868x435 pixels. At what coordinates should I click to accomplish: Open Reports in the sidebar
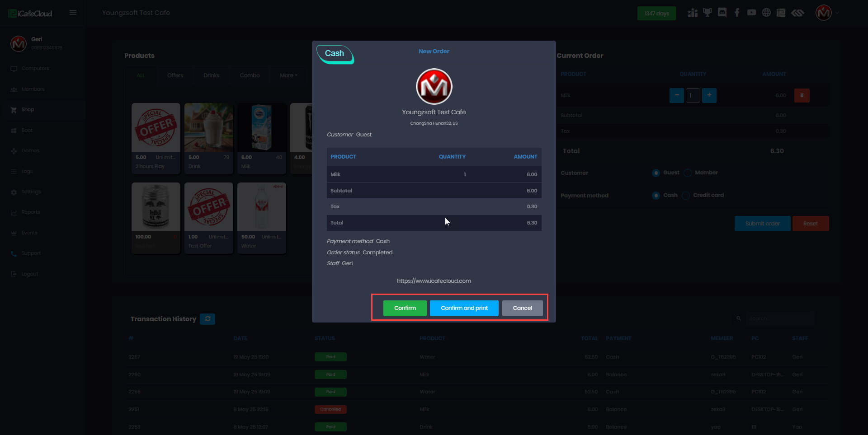31,212
